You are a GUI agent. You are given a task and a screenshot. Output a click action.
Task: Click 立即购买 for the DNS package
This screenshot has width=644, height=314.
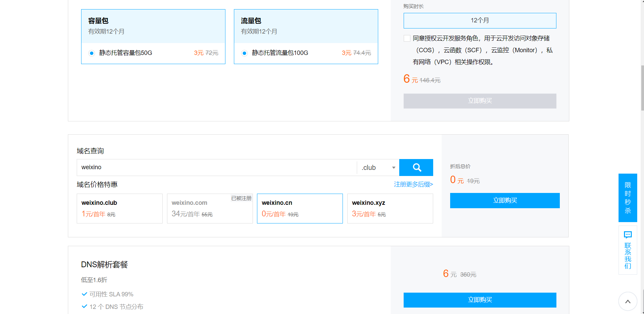click(x=479, y=300)
